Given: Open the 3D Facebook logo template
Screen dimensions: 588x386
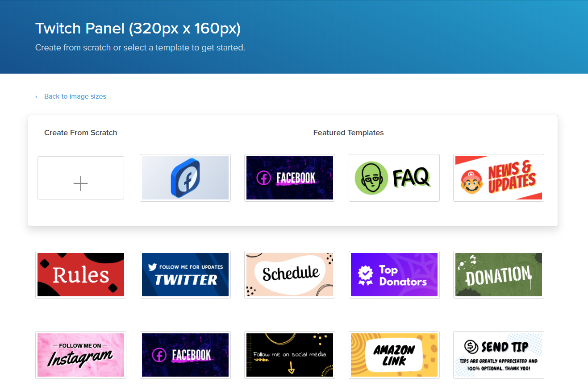Looking at the screenshot, I should [185, 178].
